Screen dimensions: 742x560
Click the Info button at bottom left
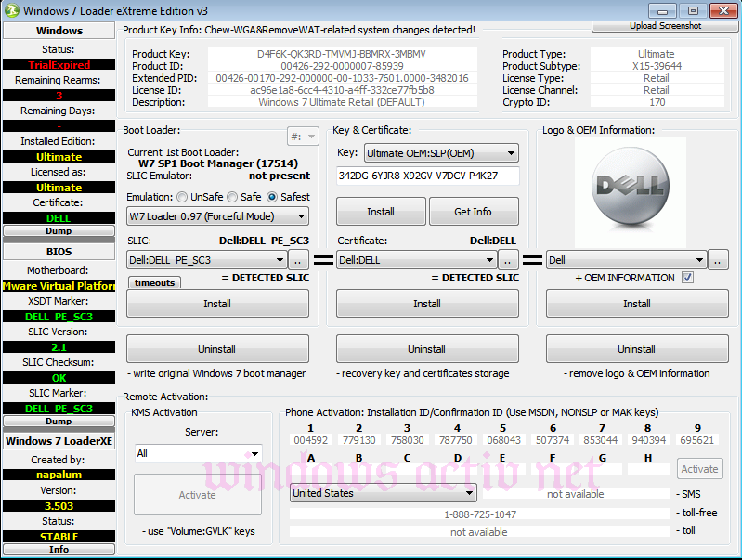click(x=59, y=550)
